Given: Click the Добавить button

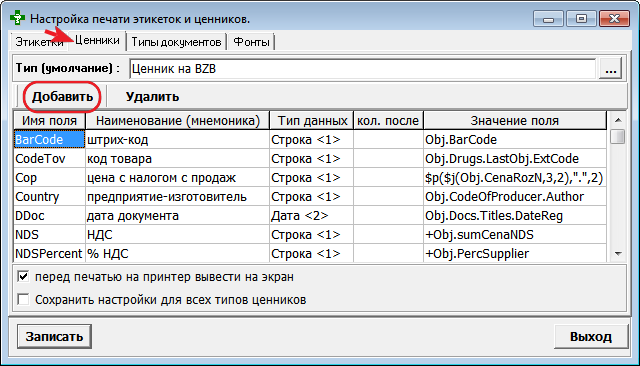Looking at the screenshot, I should click(x=62, y=97).
